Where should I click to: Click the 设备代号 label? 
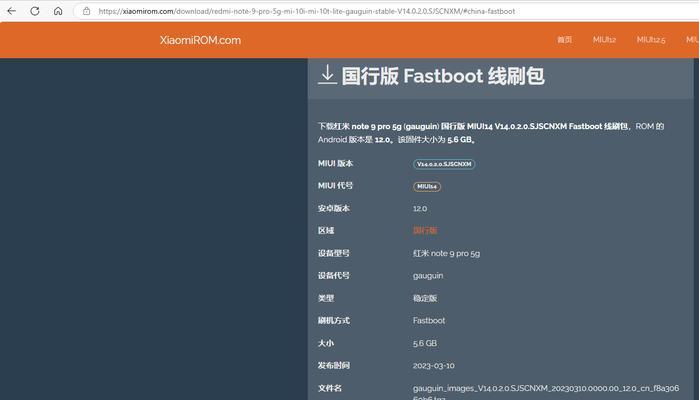[x=333, y=276]
